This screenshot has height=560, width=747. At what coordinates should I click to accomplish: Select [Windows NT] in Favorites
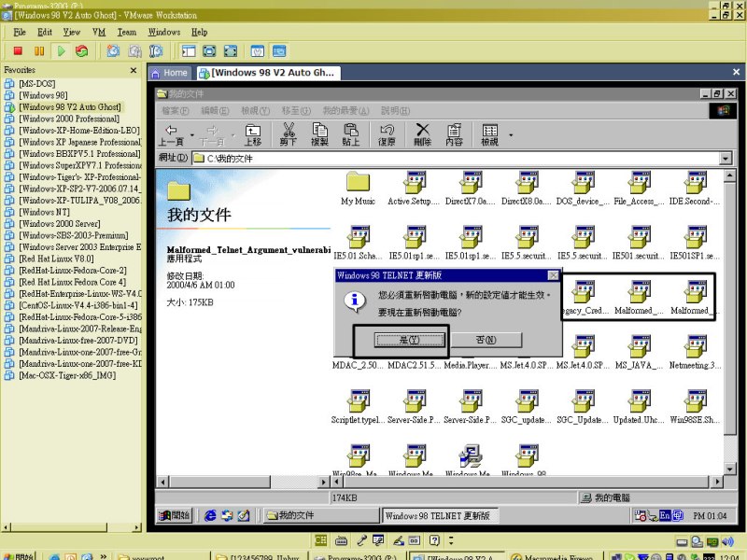[44, 212]
